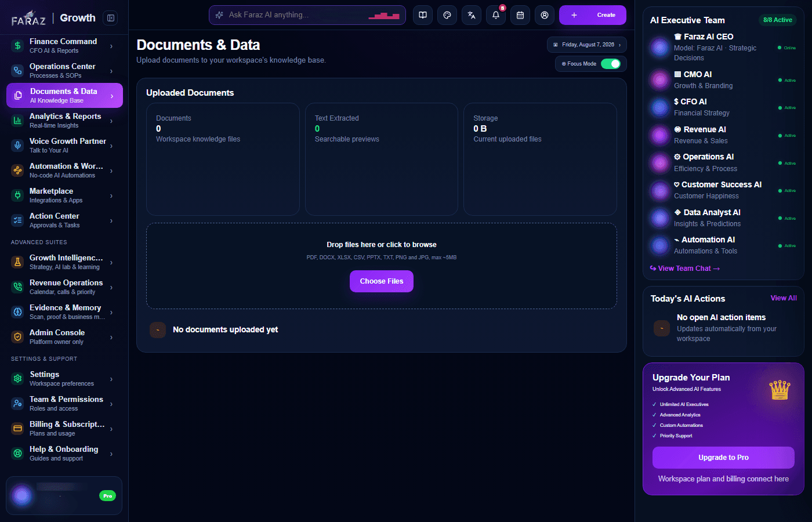The image size is (812, 522).
Task: Click the Finance Command dollar icon
Action: [x=17, y=46]
